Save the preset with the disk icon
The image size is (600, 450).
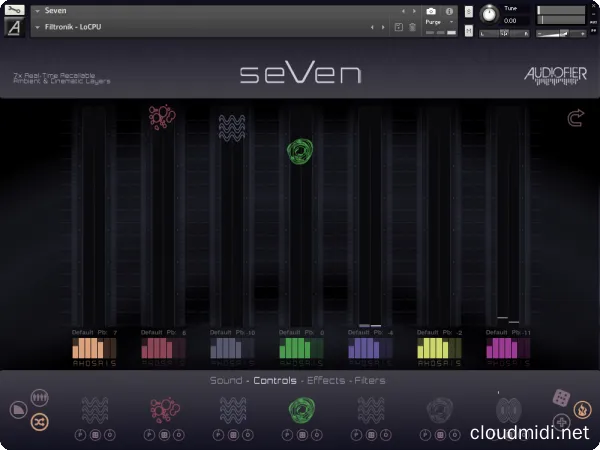tap(398, 27)
